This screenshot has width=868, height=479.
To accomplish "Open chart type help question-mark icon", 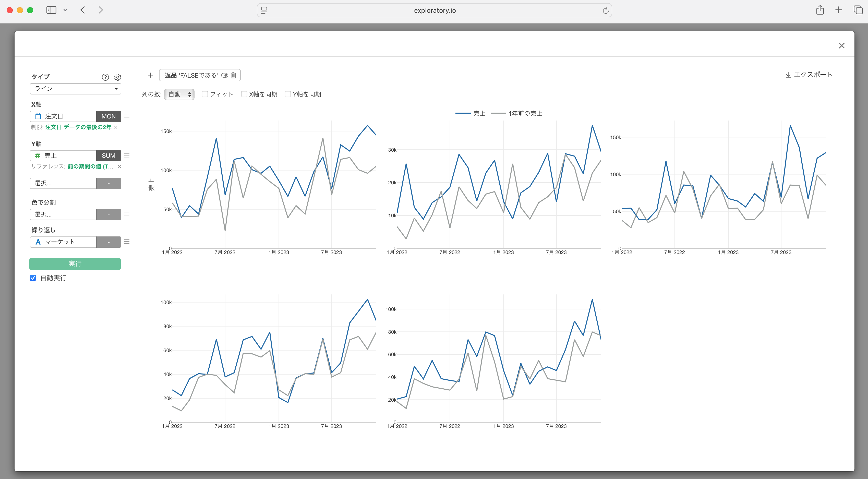I will tap(105, 77).
